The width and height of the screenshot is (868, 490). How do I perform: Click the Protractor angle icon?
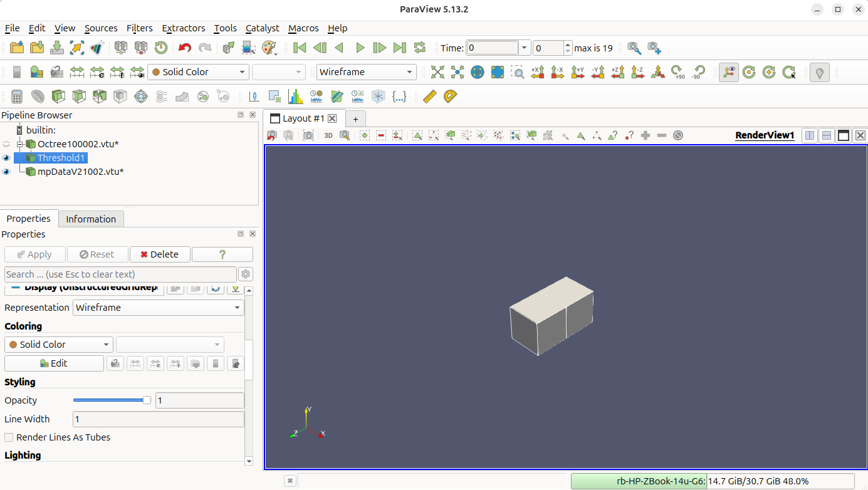tap(450, 96)
